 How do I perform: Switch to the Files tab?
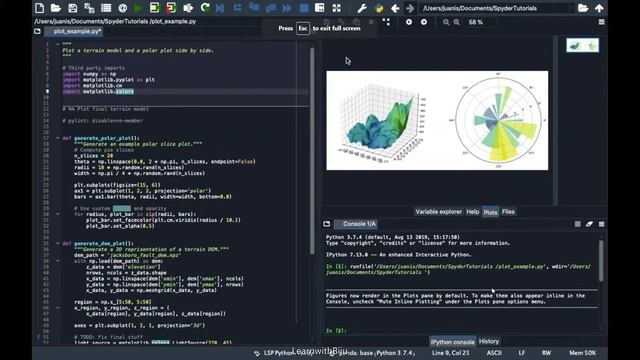point(508,212)
